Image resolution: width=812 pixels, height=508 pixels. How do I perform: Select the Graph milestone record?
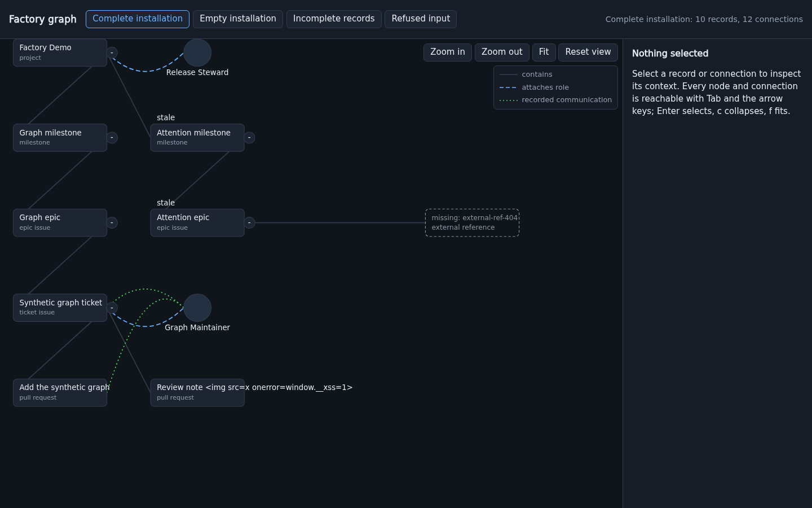click(x=60, y=138)
